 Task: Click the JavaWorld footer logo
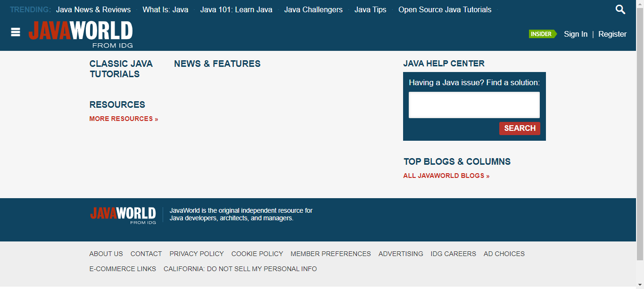(123, 215)
